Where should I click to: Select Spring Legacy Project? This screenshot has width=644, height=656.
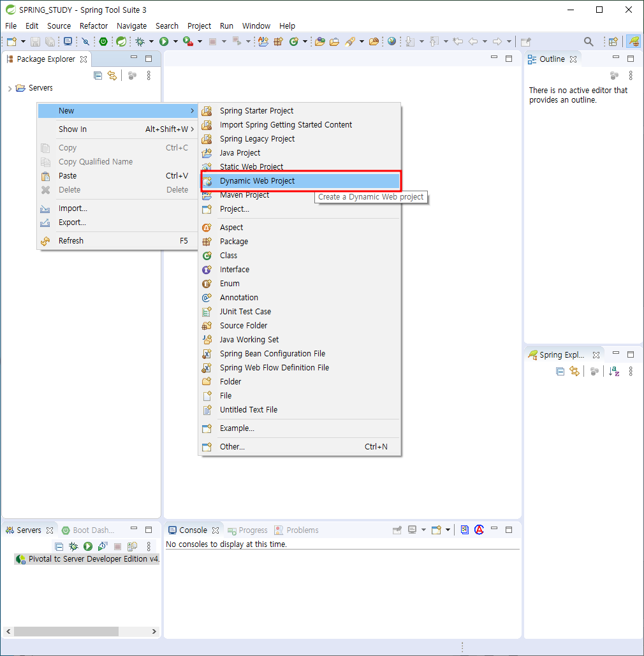[x=300, y=139]
